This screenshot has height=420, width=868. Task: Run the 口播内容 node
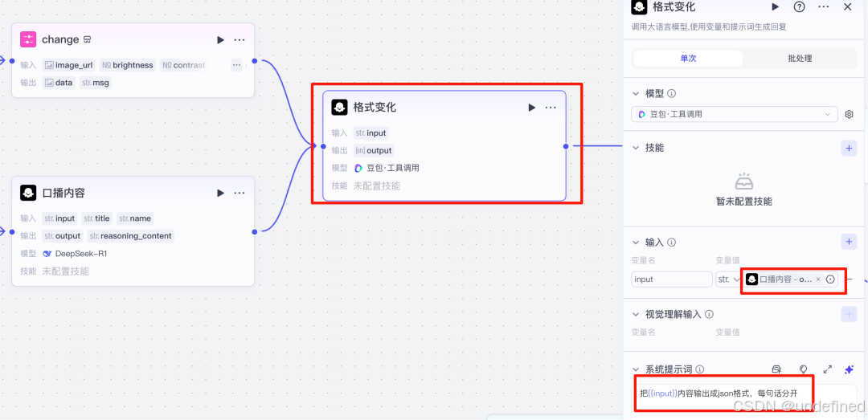coord(220,193)
